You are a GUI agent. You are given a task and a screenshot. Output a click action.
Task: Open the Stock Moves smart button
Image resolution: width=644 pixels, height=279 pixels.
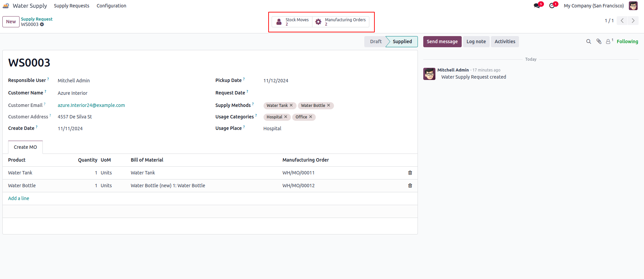[x=292, y=22]
